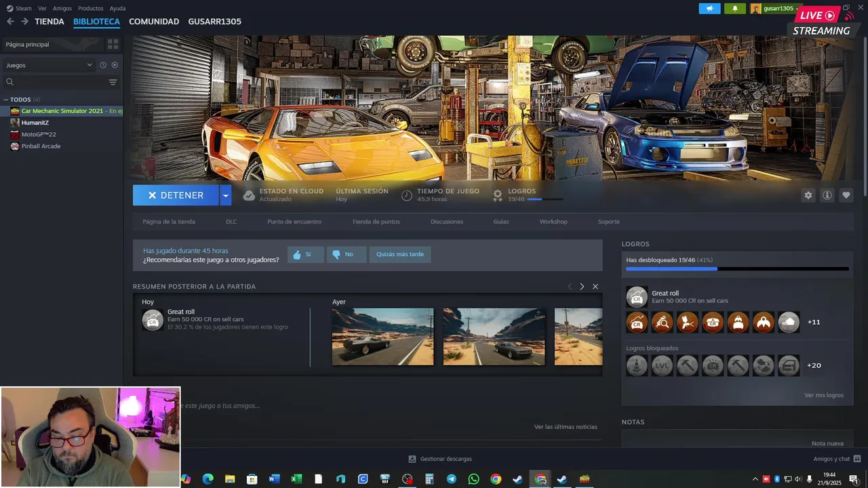This screenshot has height=488, width=868.
Task: Click the locked traffic cone achievement icon
Action: [x=637, y=365]
